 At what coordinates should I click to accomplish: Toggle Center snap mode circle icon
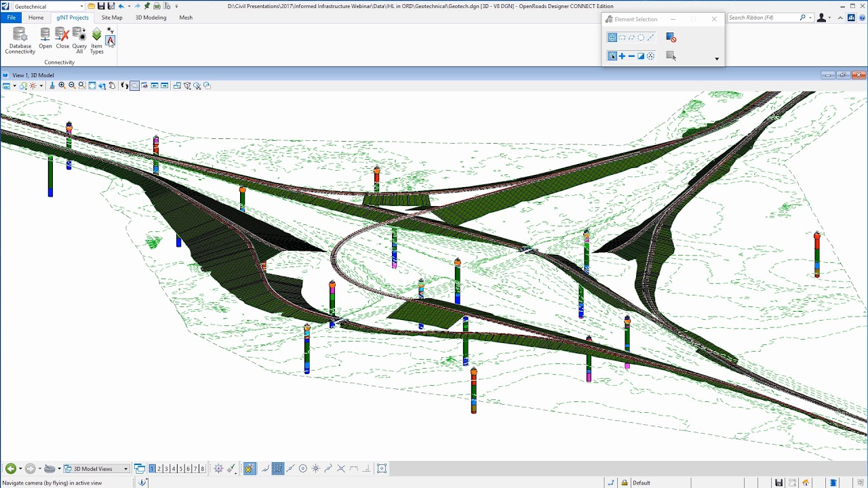[303, 468]
